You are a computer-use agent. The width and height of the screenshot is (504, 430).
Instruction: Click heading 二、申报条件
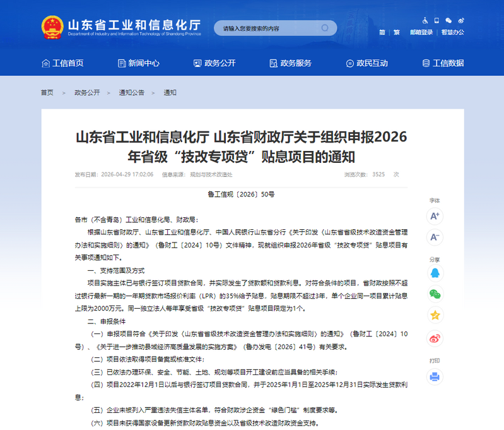pyautogui.click(x=107, y=321)
